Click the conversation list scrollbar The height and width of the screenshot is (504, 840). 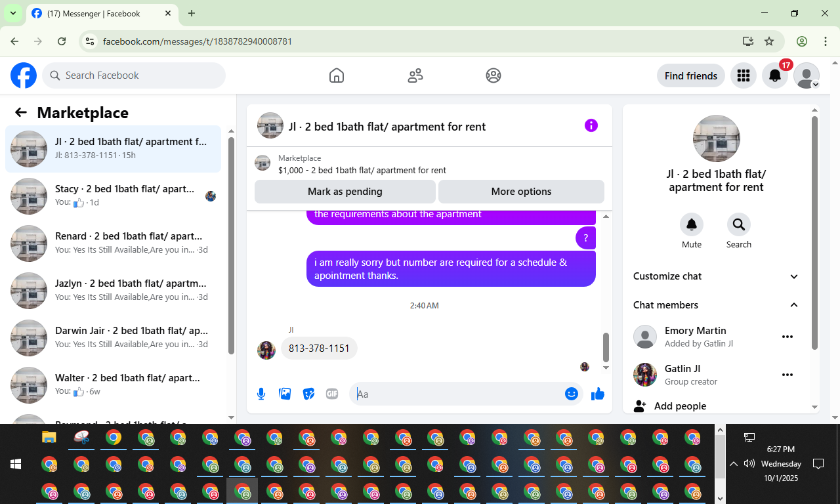pos(231,246)
